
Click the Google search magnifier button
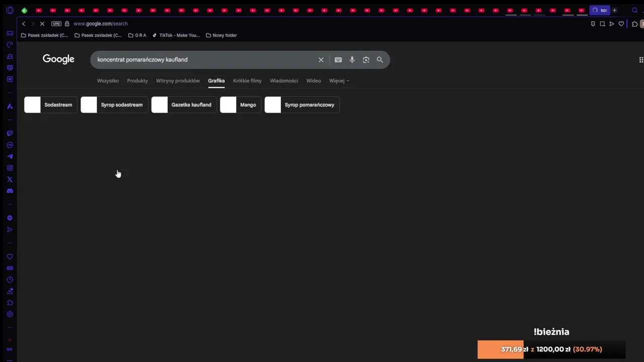click(x=380, y=60)
